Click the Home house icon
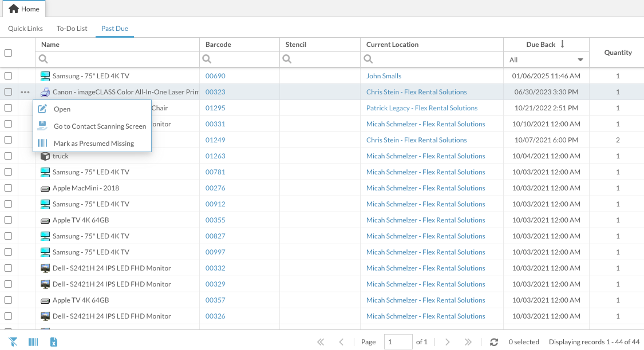This screenshot has height=350, width=644. (x=14, y=9)
